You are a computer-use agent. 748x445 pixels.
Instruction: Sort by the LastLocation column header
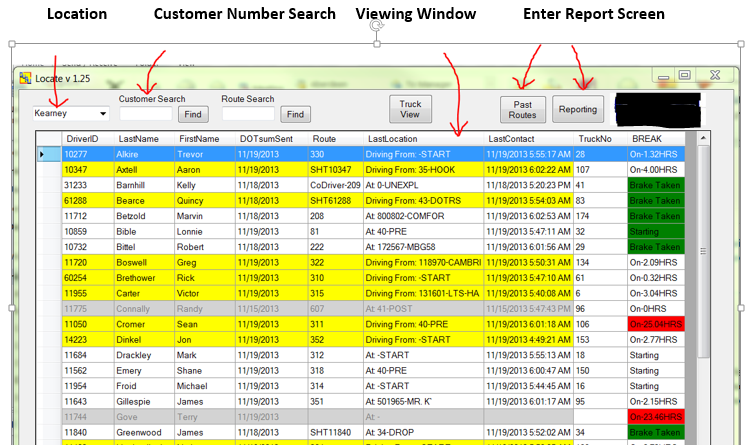[x=423, y=139]
